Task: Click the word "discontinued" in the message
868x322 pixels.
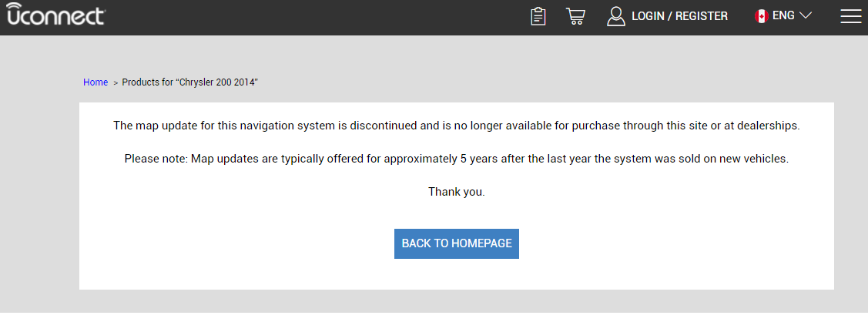Action: click(x=377, y=126)
